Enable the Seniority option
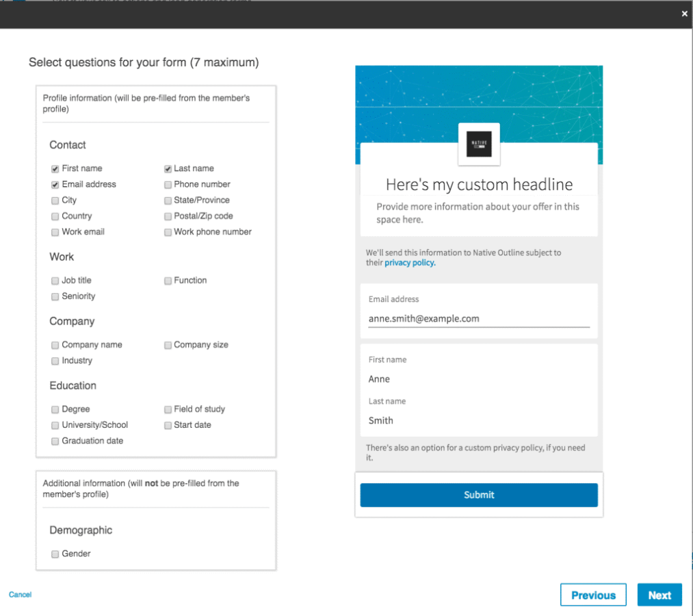 tap(55, 296)
